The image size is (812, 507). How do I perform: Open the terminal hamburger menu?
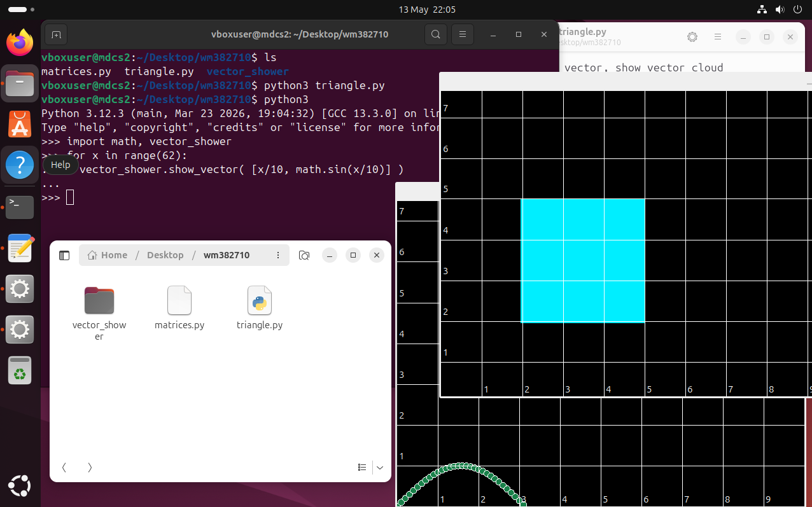click(463, 34)
